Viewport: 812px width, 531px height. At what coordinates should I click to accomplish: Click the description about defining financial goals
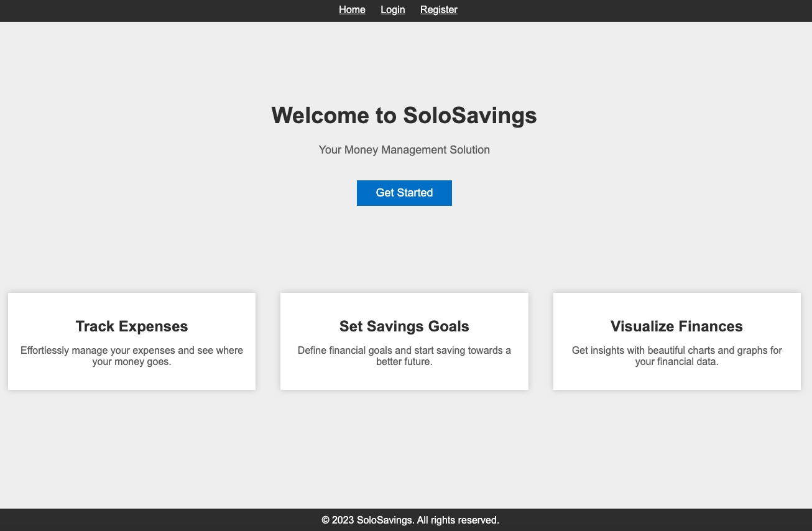(x=404, y=356)
